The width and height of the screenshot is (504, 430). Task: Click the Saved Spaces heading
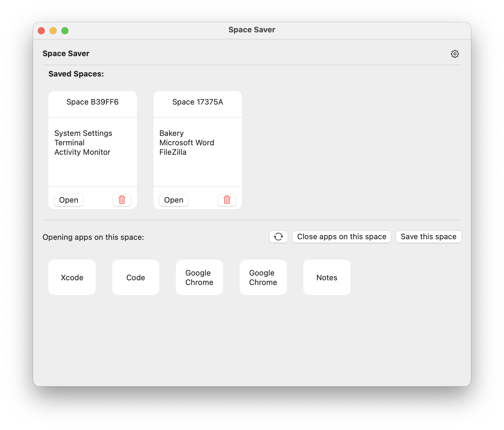tap(76, 74)
